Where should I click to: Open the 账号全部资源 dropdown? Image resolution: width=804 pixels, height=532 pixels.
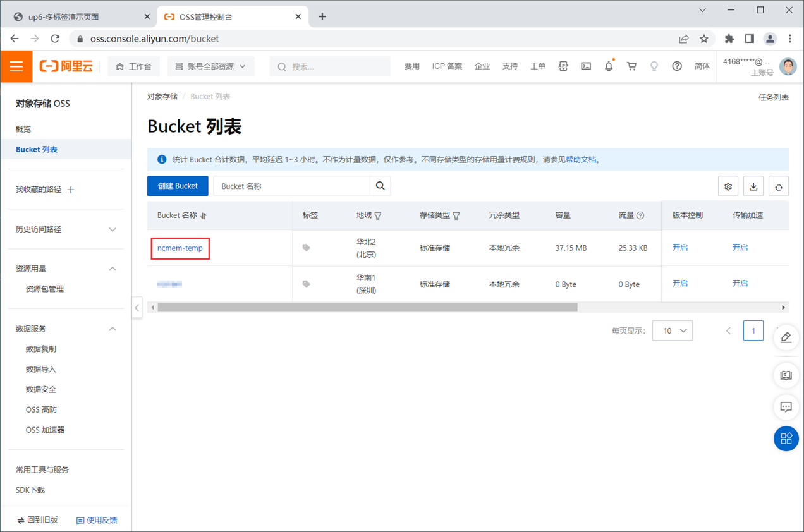[x=210, y=66]
